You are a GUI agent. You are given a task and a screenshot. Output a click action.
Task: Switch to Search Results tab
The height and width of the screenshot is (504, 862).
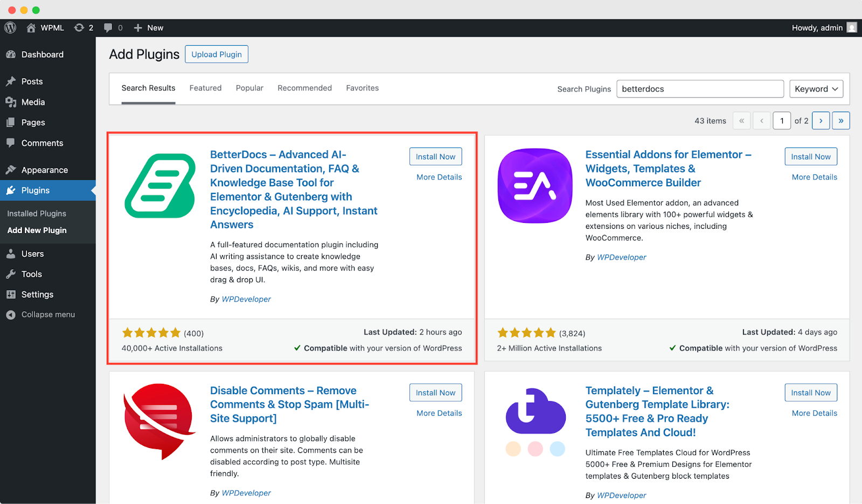(x=148, y=88)
